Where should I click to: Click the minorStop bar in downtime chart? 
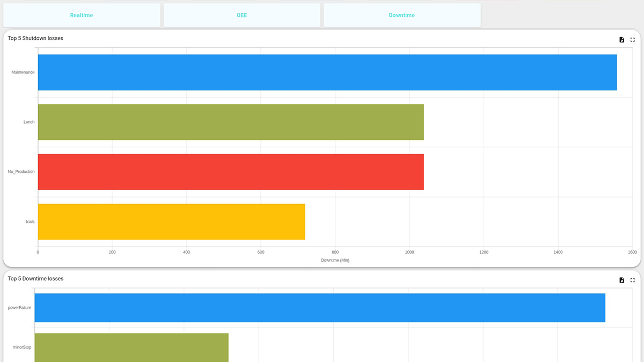click(x=131, y=347)
